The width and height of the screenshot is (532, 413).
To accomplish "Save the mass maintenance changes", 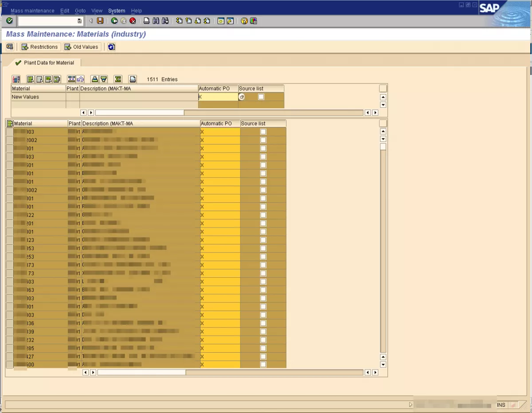I will point(100,21).
